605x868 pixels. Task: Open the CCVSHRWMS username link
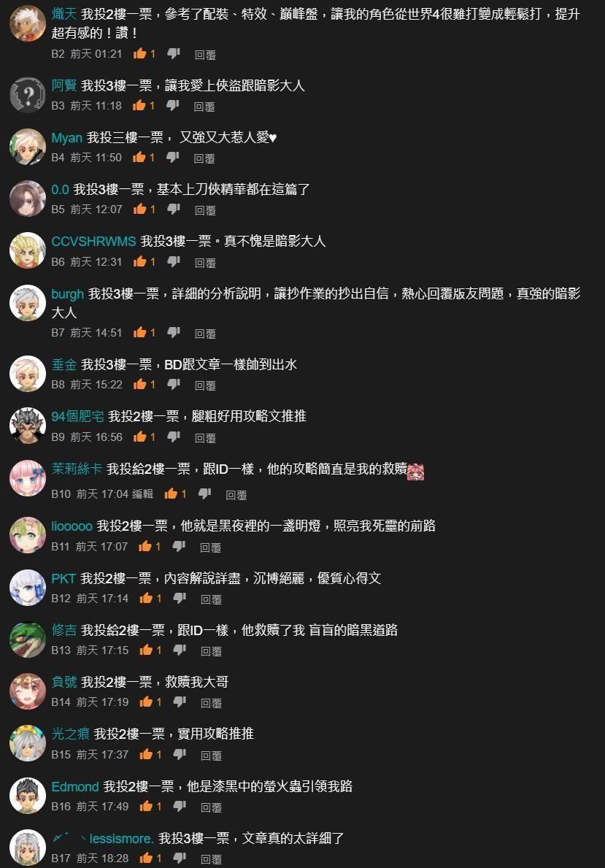93,241
